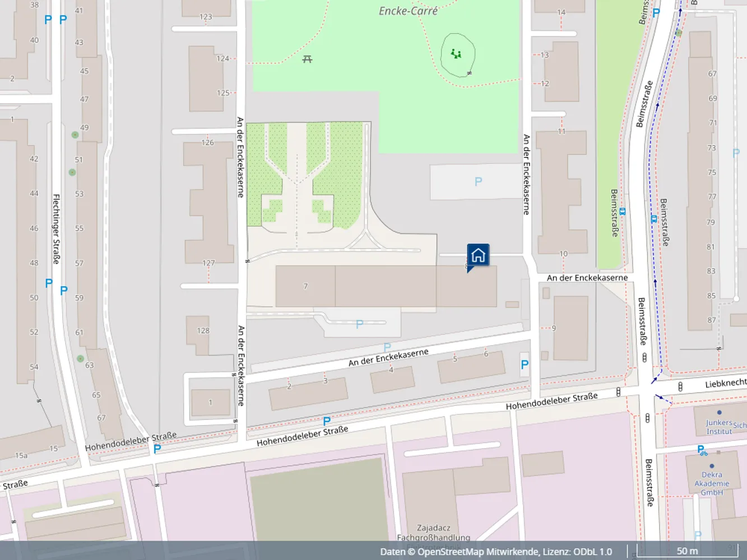Click the parking symbol directly south of building 7
Screen dimensions: 747x560
359,324
